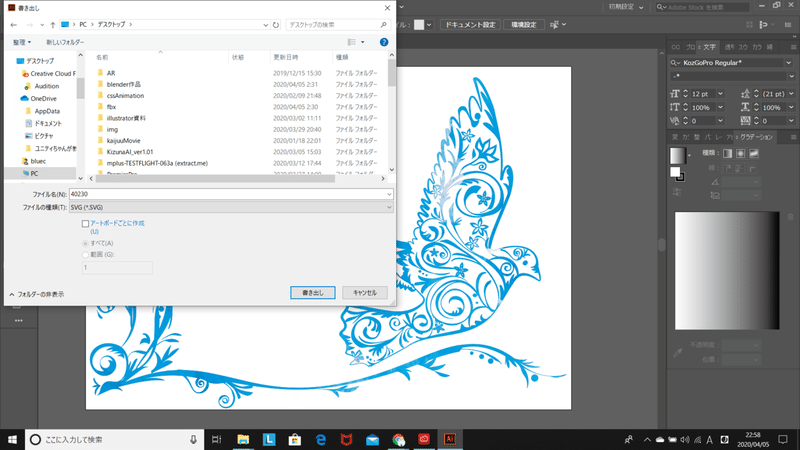The height and width of the screenshot is (450, 800).
Task: Click the キャンセル button
Action: [365, 292]
